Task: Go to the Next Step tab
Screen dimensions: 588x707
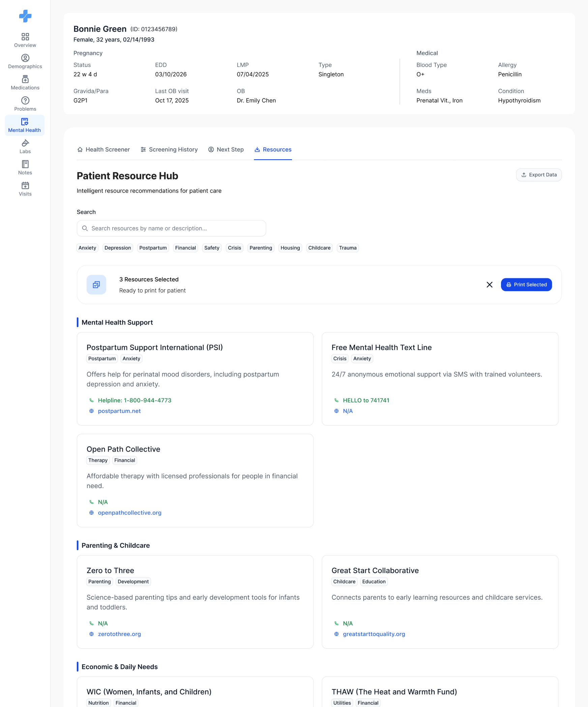Action: click(x=226, y=149)
